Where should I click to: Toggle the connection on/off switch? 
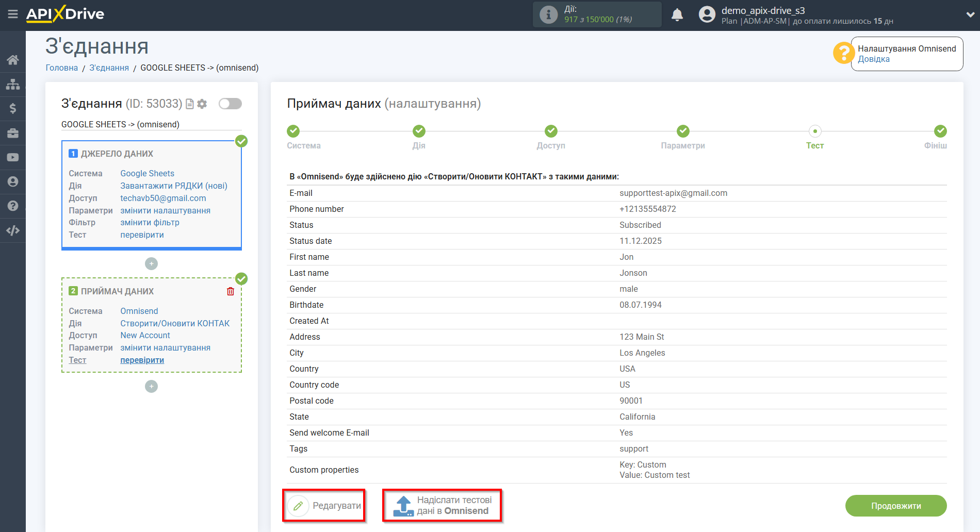[230, 104]
